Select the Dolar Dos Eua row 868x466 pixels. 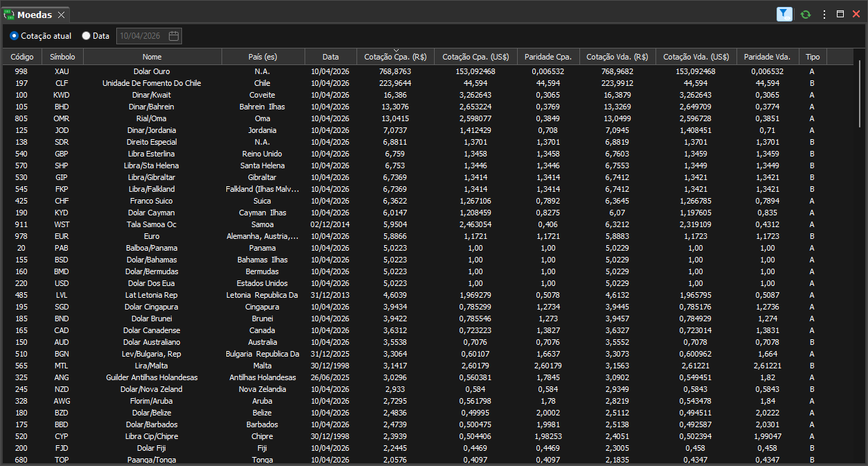pos(428,283)
